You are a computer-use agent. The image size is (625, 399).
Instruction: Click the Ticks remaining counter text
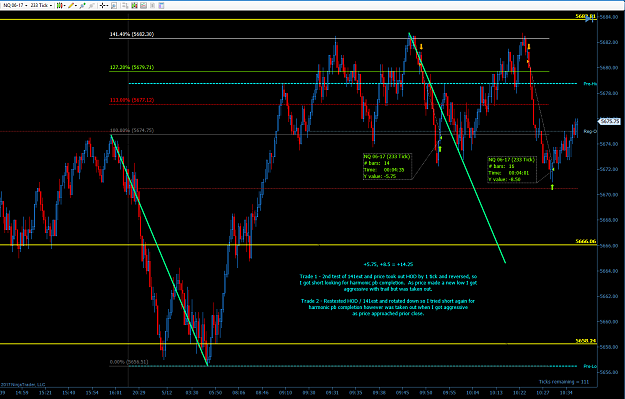pyautogui.click(x=564, y=382)
